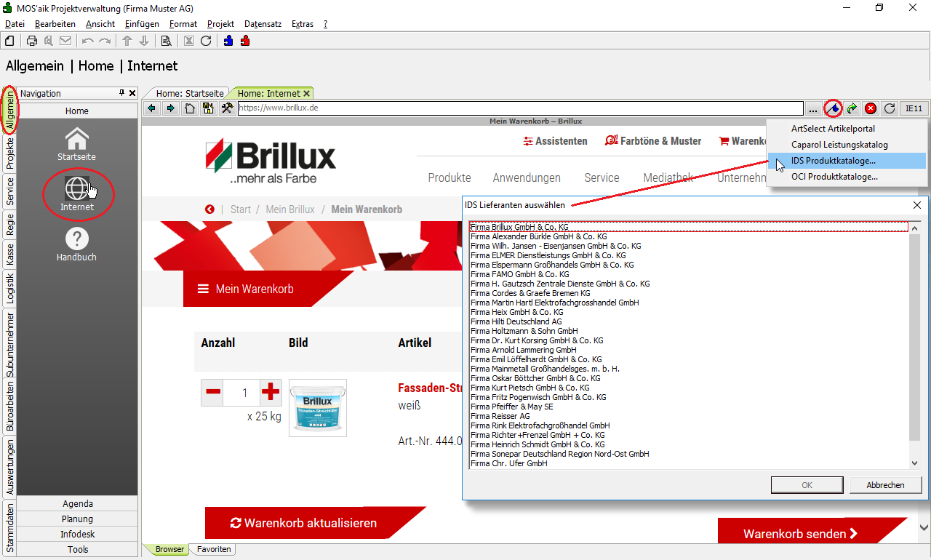Viewport: 931px width, 560px height.
Task: Click the printer icon in the toolbar
Action: (x=32, y=41)
